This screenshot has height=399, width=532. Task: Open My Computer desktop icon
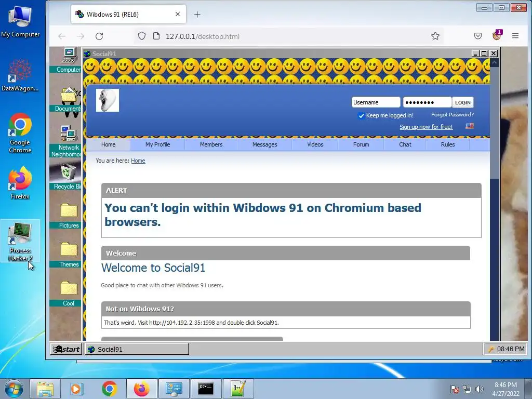(x=20, y=21)
